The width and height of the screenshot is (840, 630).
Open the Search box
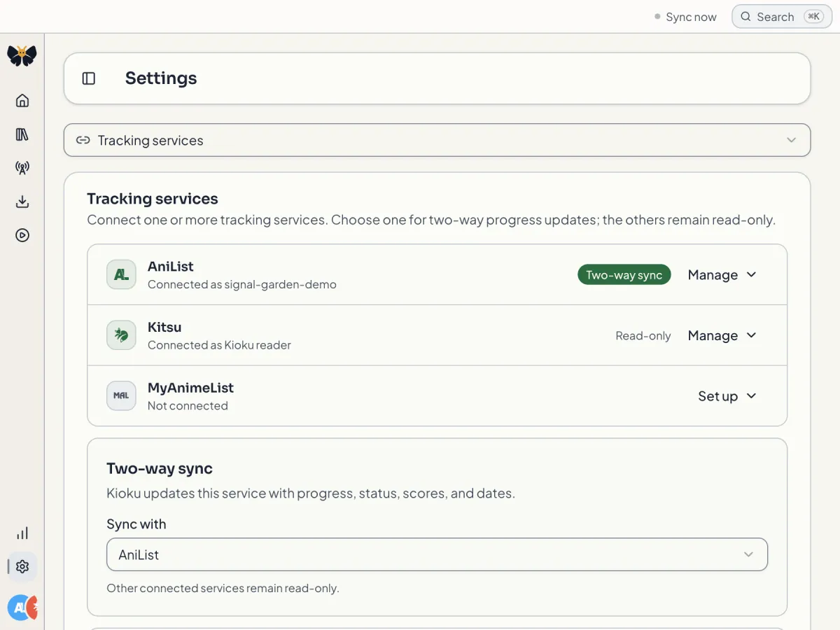782,17
